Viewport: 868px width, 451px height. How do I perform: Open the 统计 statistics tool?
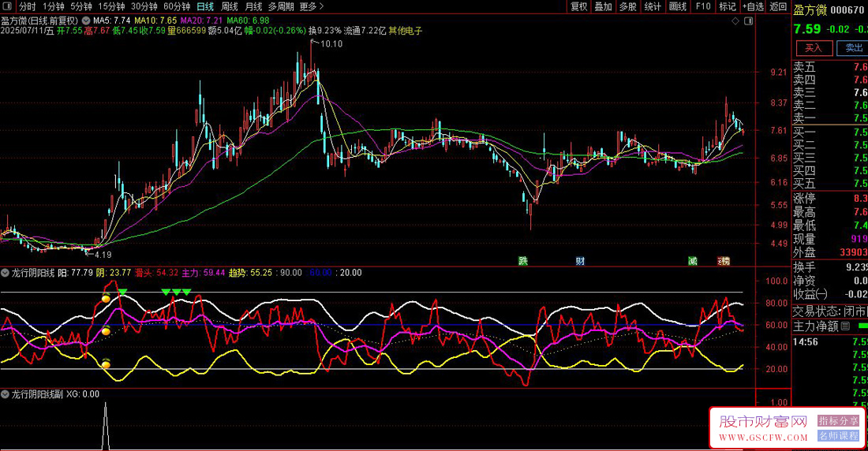pyautogui.click(x=653, y=6)
